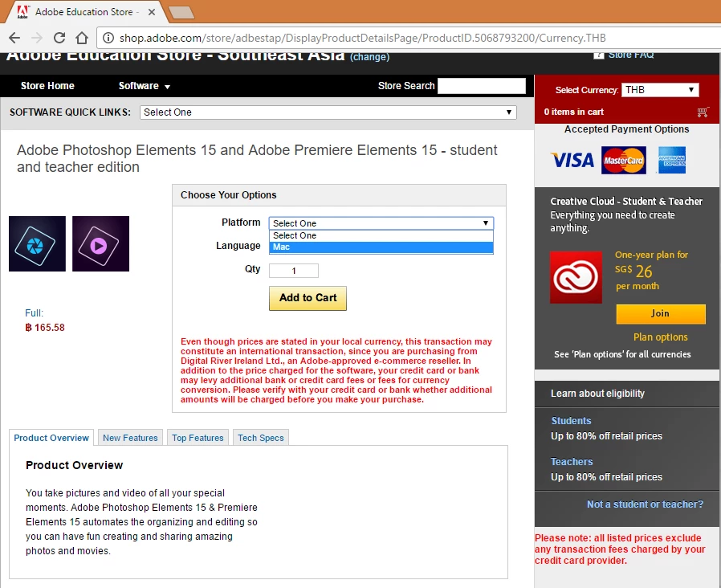Open the Students eligibility link
Image resolution: width=721 pixels, height=588 pixels.
click(571, 421)
